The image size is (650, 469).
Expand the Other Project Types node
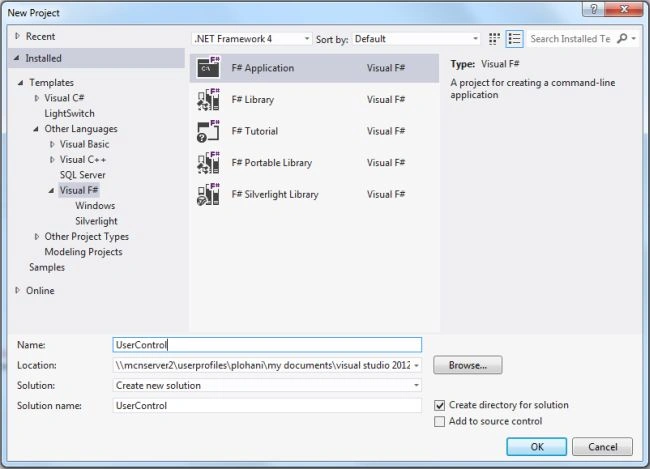click(36, 236)
